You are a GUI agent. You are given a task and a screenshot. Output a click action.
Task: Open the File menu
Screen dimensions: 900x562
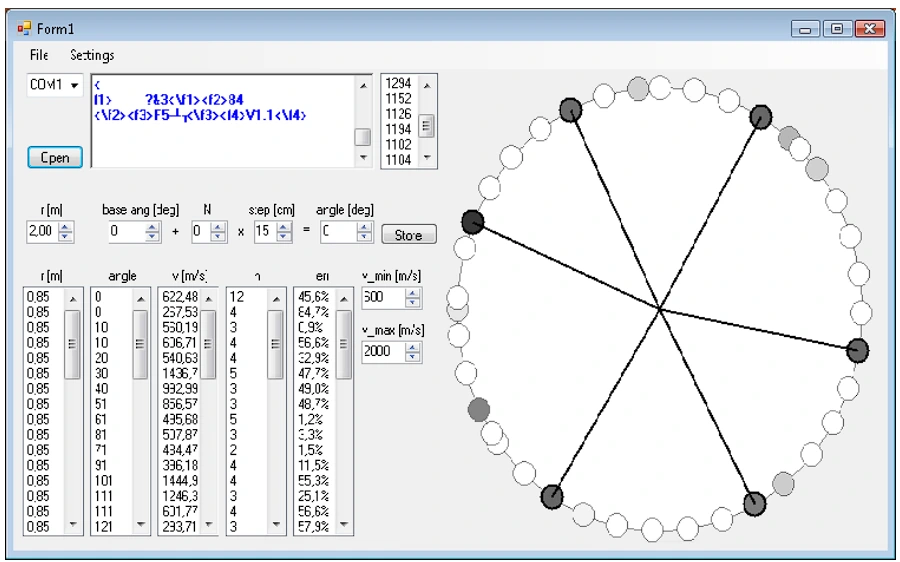(x=39, y=55)
